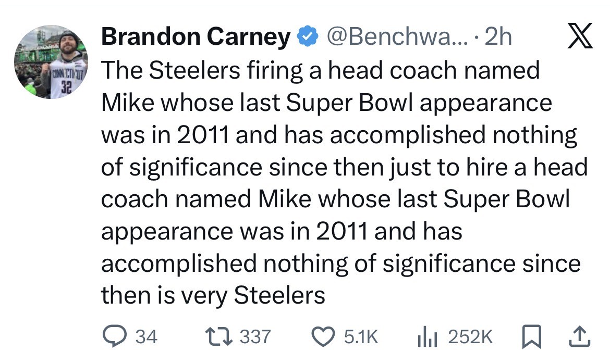Open Brandon Carney's profile picture
610x364 pixels.
point(50,61)
